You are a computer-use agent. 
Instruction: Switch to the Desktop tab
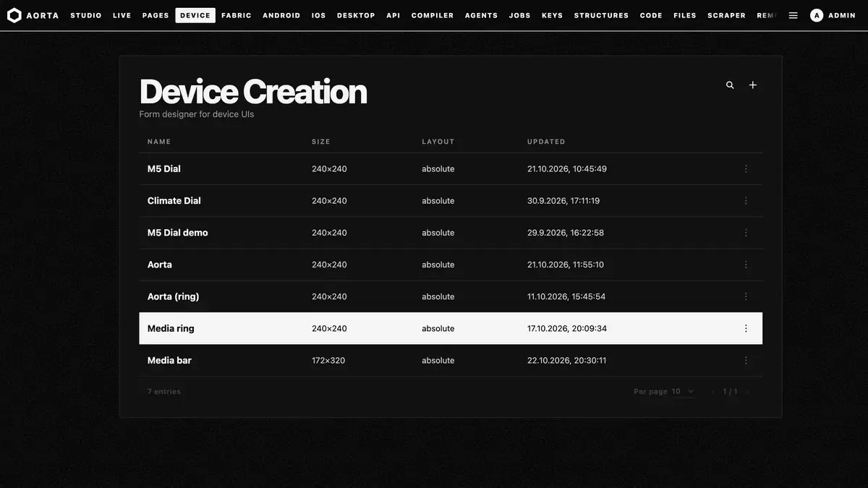(356, 15)
